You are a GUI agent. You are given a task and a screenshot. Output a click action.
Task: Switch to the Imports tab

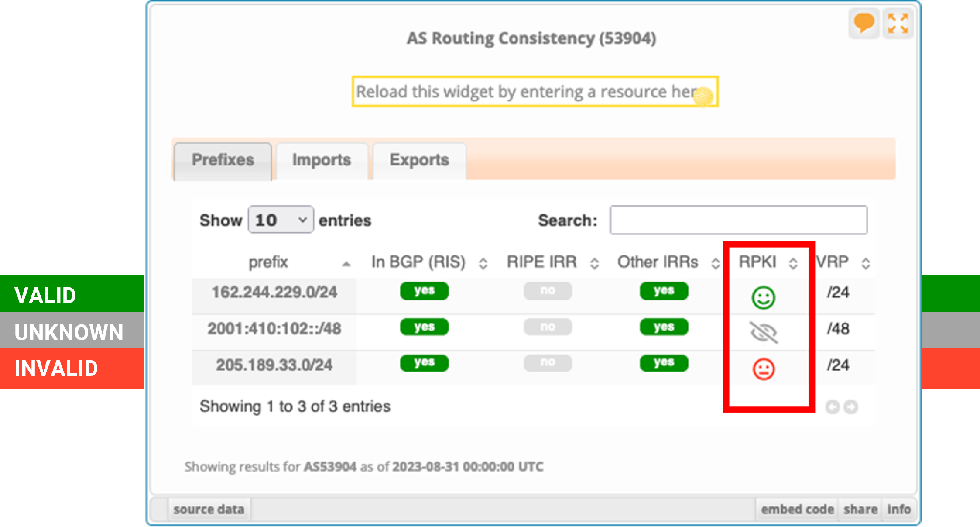322,160
